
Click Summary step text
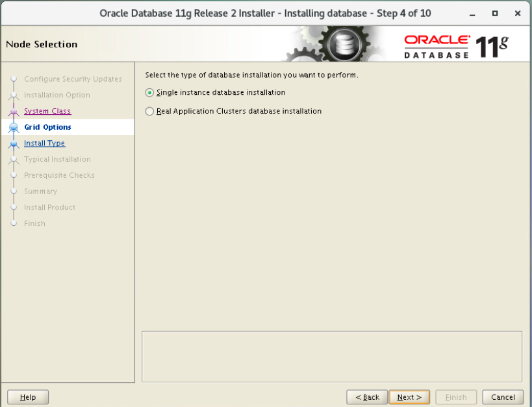coord(40,191)
